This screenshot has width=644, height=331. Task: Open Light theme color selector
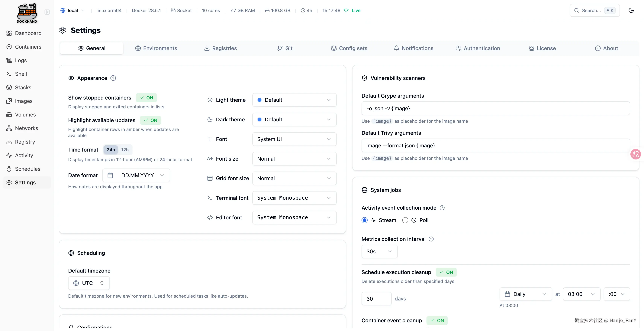[x=294, y=100]
